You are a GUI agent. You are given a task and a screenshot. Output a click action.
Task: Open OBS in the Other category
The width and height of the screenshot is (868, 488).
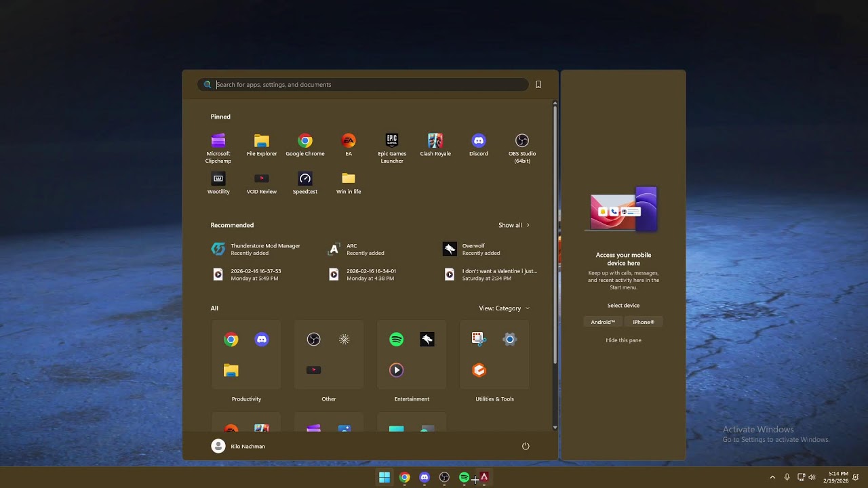click(x=313, y=340)
